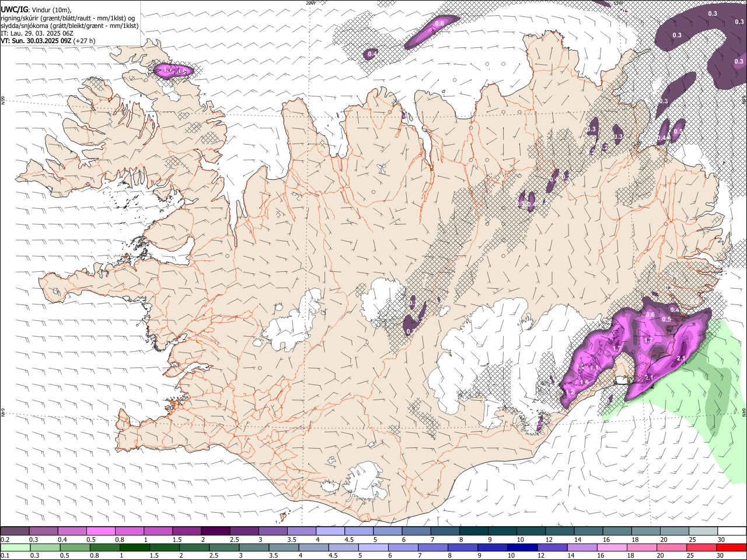Pick darkest green swatch at 1, lower legend
The image size is (747, 560).
click(x=134, y=547)
